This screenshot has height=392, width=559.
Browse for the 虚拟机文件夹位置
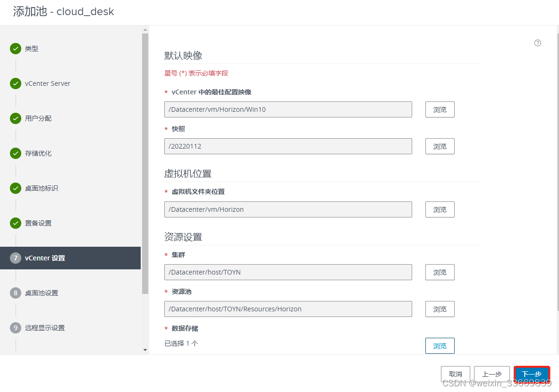(x=440, y=209)
